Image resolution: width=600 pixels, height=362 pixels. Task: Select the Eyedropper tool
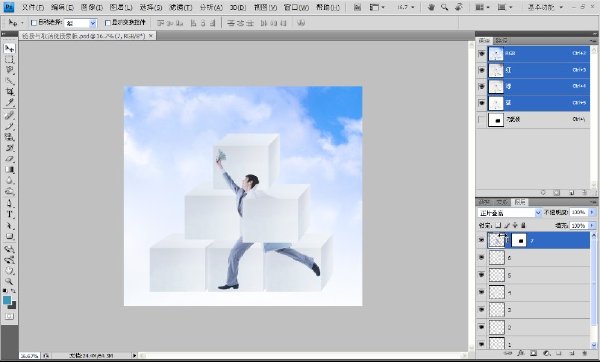click(10, 102)
